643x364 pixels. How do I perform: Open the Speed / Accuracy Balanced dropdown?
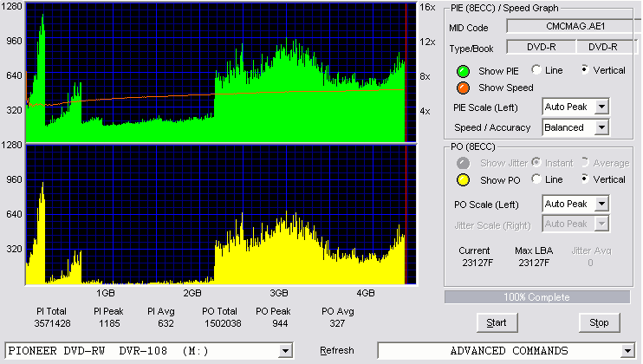pyautogui.click(x=601, y=127)
